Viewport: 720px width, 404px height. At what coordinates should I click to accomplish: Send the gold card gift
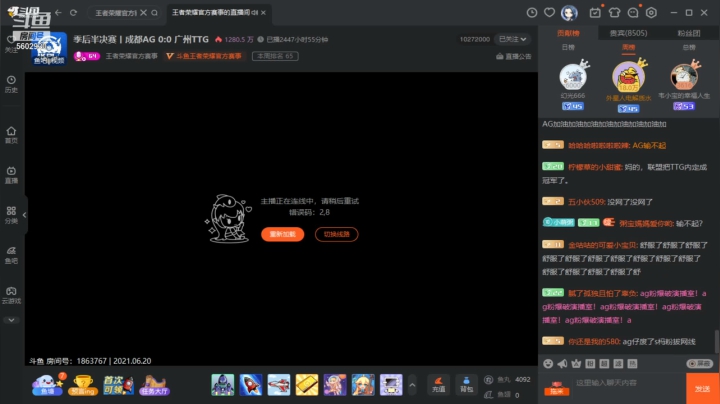307,385
